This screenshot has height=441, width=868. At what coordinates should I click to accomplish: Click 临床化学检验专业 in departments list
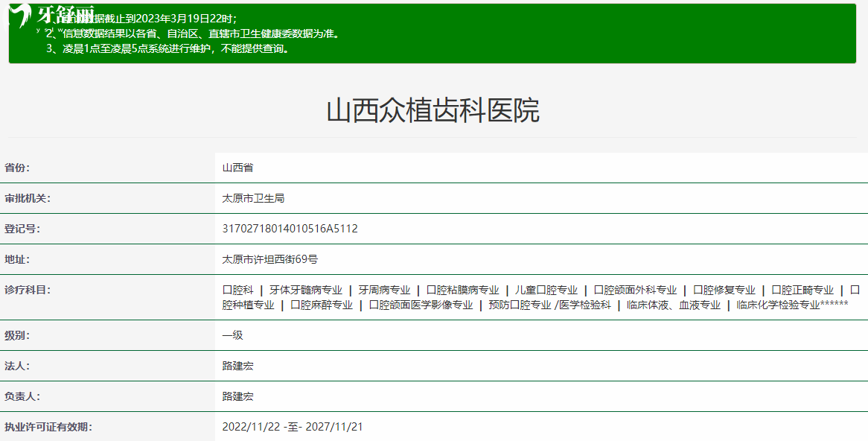[x=778, y=305]
